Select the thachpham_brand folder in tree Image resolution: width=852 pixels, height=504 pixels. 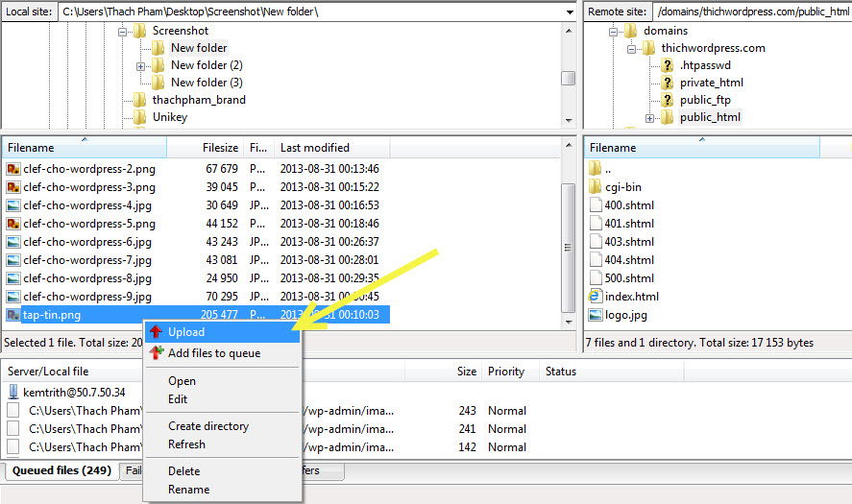click(x=199, y=100)
